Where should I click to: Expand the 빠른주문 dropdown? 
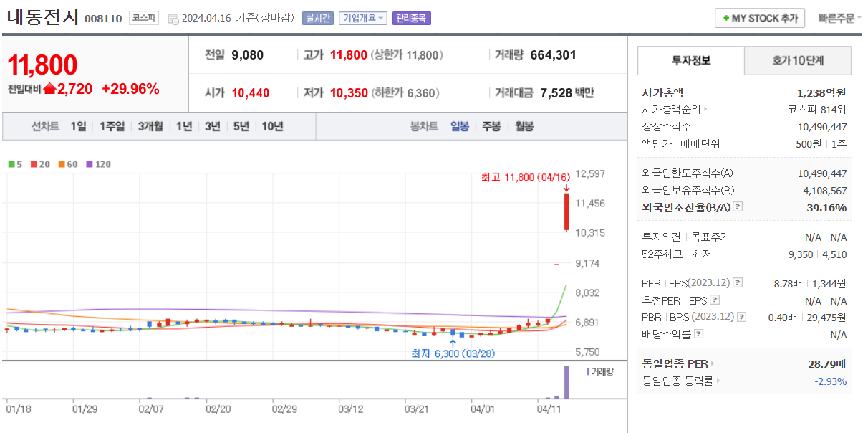pos(839,18)
